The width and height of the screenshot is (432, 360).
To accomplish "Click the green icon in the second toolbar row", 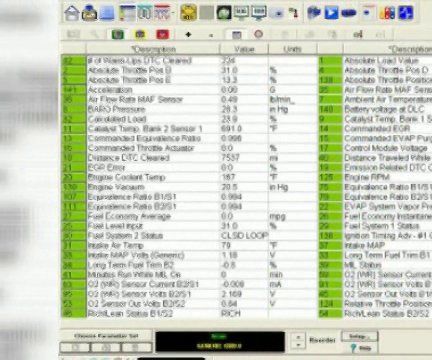I will (x=118, y=34).
